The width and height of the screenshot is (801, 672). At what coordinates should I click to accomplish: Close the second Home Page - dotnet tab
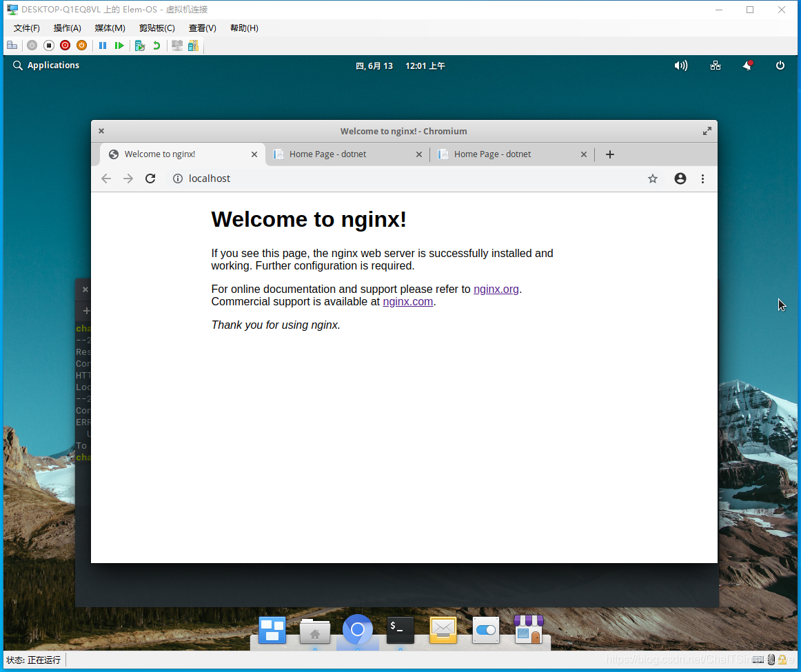coord(584,154)
